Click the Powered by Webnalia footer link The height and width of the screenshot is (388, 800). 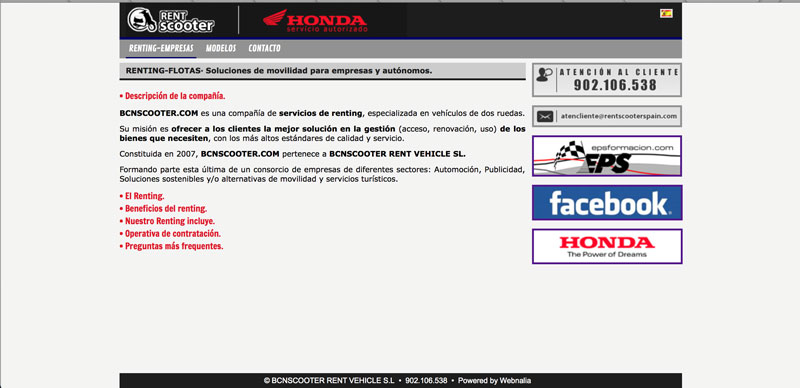point(494,381)
